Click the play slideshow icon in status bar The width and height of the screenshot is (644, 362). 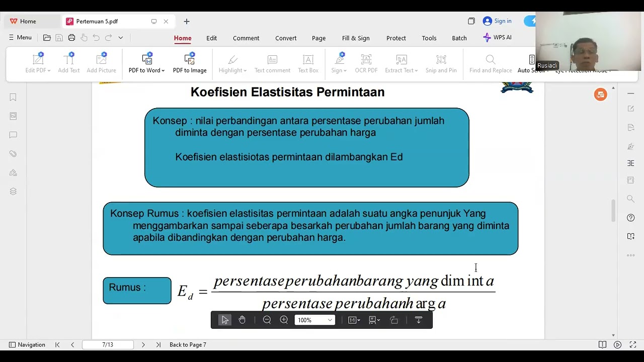point(618,345)
